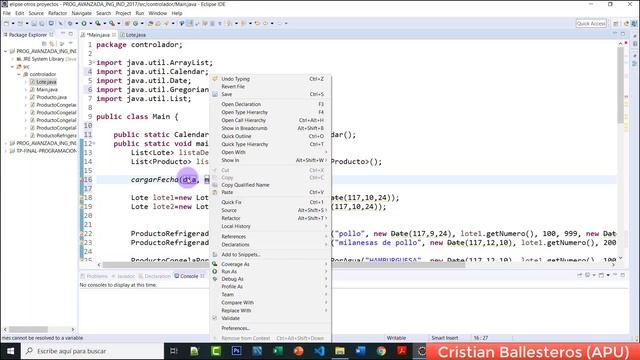Open Visual Studio Code from taskbar
Image resolution: width=640 pixels, height=360 pixels.
pyautogui.click(x=319, y=351)
